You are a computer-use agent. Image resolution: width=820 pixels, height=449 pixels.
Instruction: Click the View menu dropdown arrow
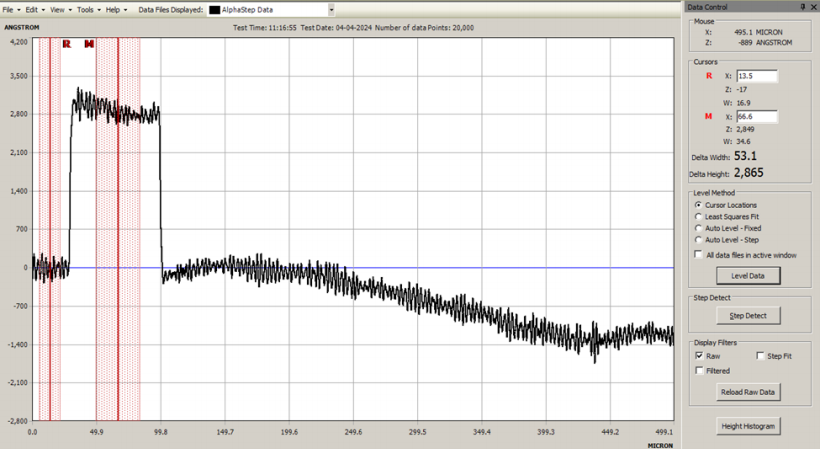tap(70, 10)
